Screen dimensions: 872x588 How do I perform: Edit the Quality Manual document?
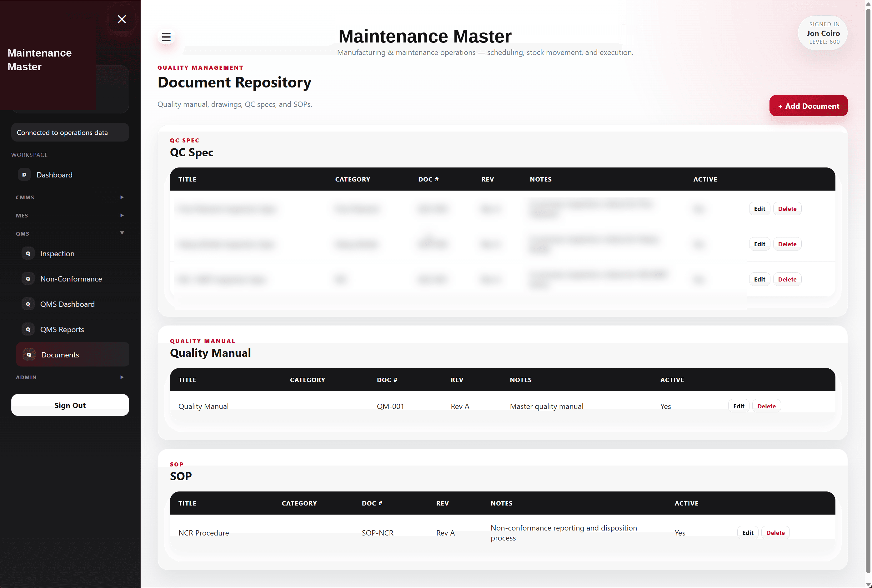click(x=739, y=406)
